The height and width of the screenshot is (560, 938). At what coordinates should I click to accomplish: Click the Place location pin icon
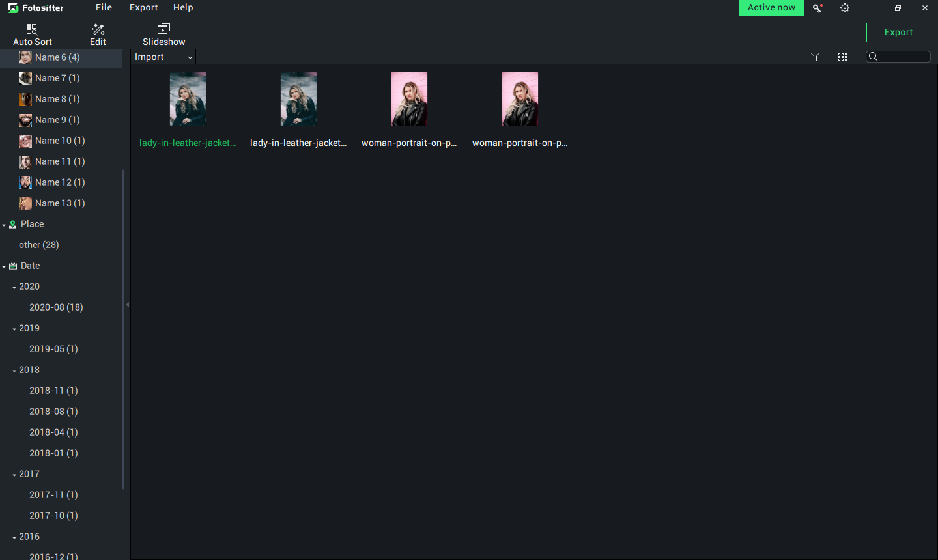[x=13, y=224]
